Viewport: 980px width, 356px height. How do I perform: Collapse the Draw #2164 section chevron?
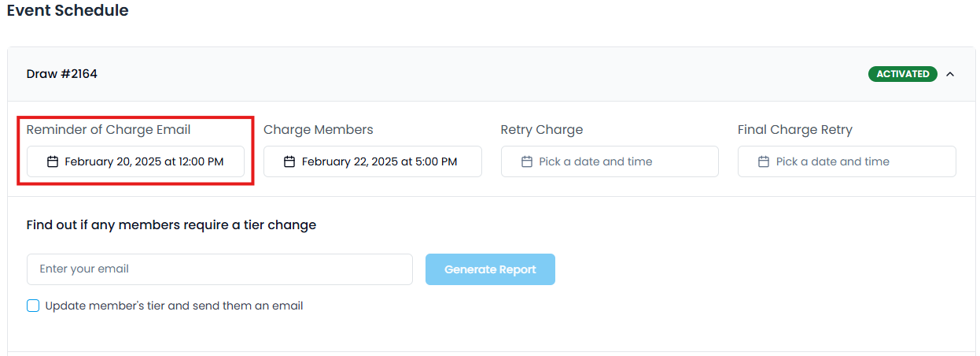coord(950,74)
